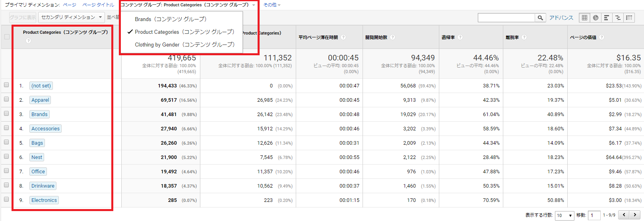The height and width of the screenshot is (221, 644).
Task: Click 194,433 pageviews value
Action: coord(167,86)
